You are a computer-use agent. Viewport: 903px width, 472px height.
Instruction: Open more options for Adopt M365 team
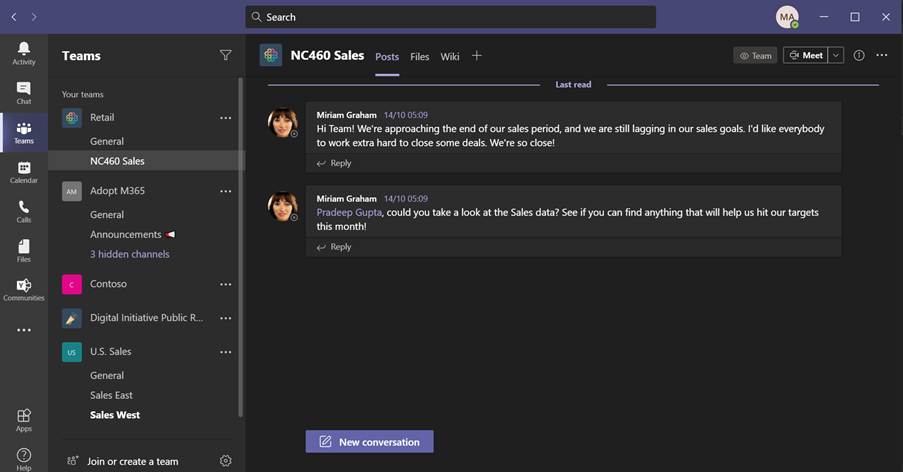pos(226,191)
